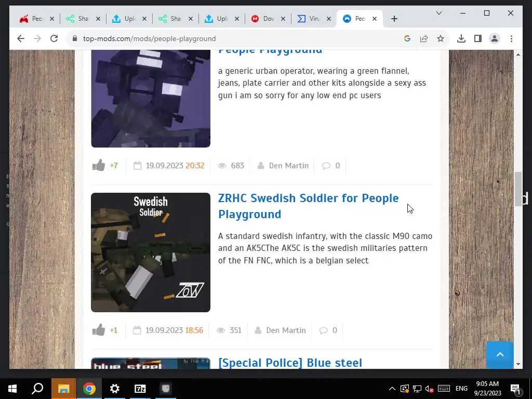Click scrollbar down arrow
The width and height of the screenshot is (532, 399).
(518, 364)
